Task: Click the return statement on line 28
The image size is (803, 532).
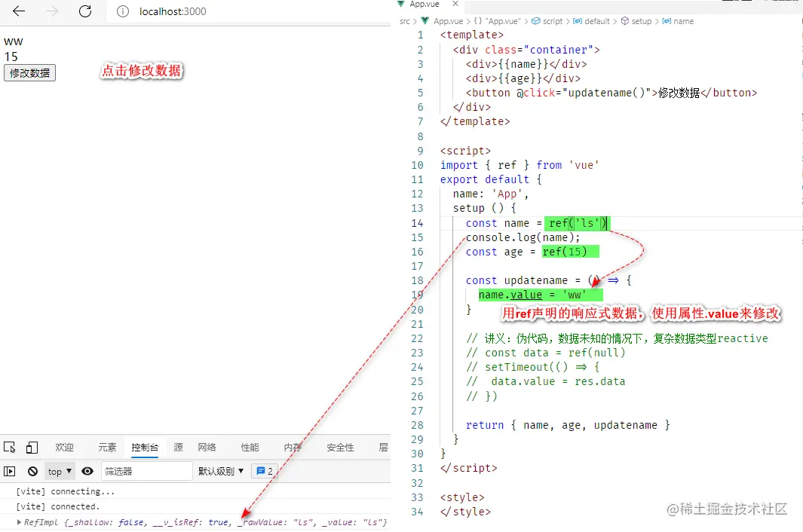Action: (x=568, y=425)
